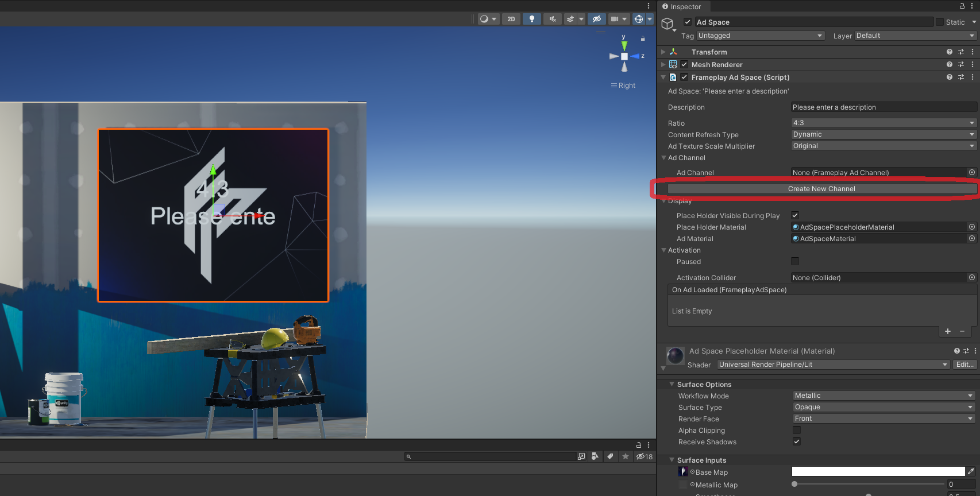Expand the Mesh Renderer component
Screen dimensions: 980x496
pyautogui.click(x=663, y=64)
